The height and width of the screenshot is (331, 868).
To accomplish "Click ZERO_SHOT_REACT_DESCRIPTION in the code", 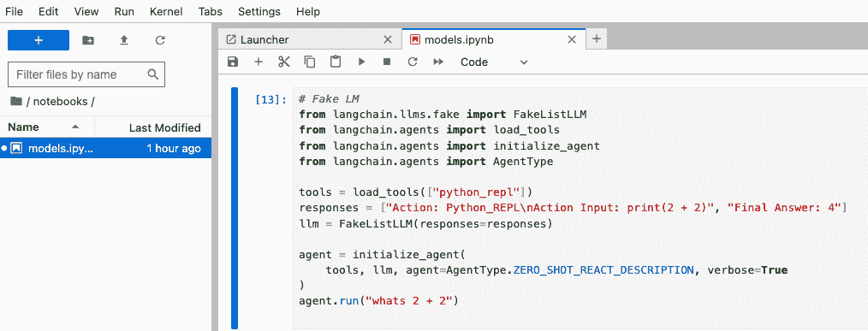I will [x=603, y=270].
